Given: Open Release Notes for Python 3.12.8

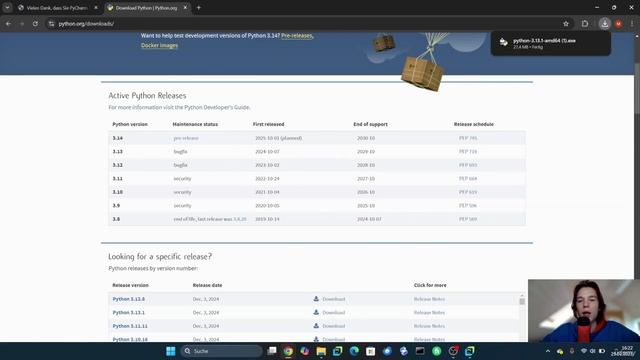Looking at the screenshot, I should (x=429, y=299).
